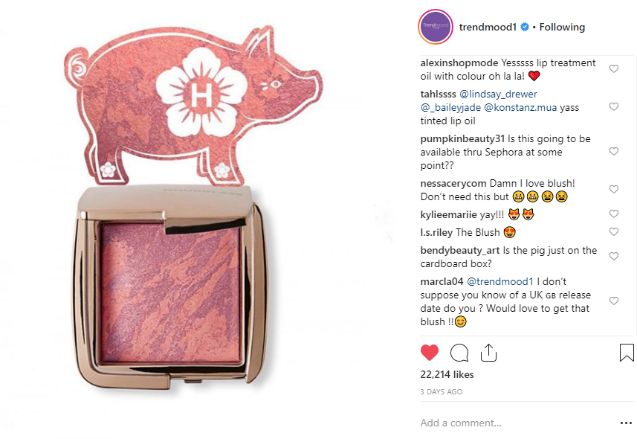637x439 pixels.
Task: Save post with the bookmark icon
Action: point(627,352)
